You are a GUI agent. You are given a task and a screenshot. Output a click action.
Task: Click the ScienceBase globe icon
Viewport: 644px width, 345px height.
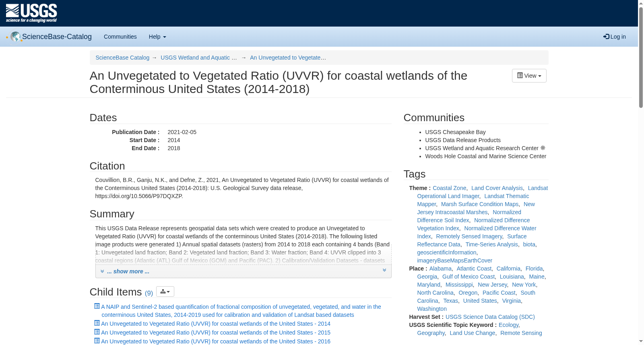pos(16,37)
